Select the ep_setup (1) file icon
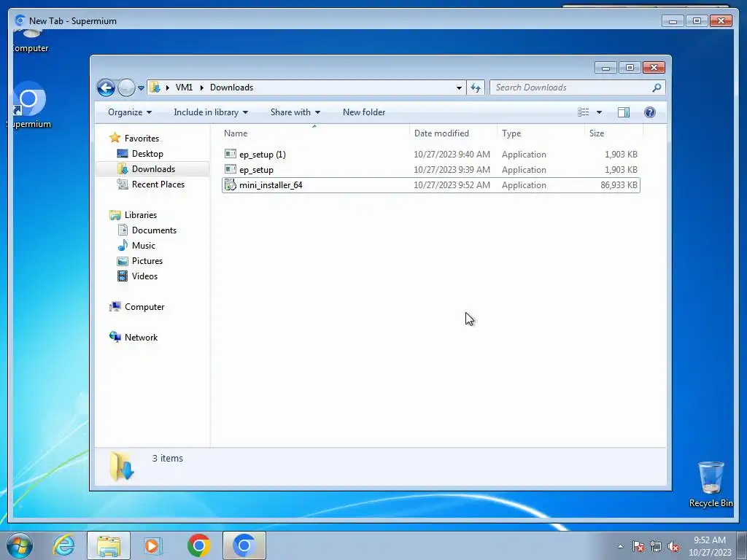The width and height of the screenshot is (747, 560). [x=230, y=154]
